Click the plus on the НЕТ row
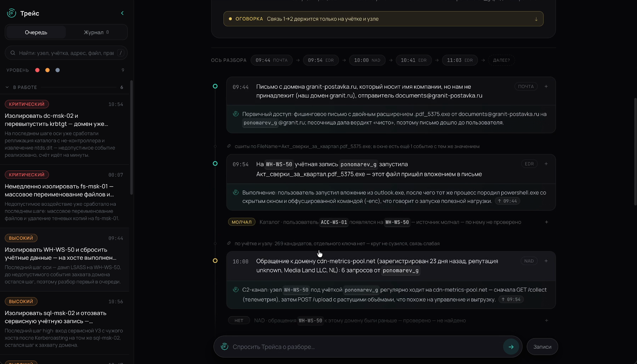The height and width of the screenshot is (364, 637). (546, 320)
